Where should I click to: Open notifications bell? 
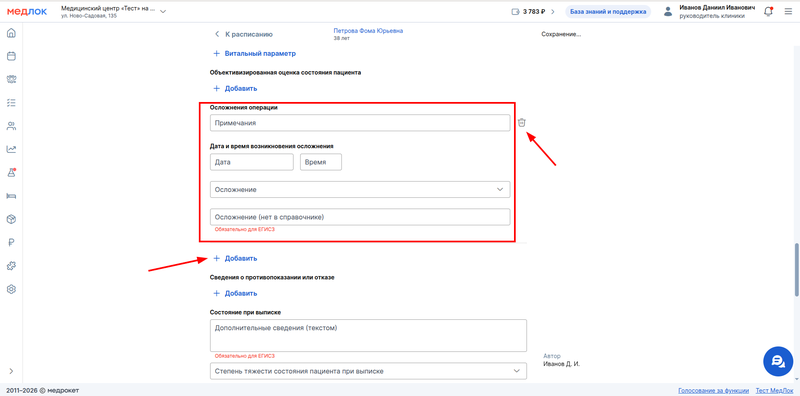click(x=768, y=12)
